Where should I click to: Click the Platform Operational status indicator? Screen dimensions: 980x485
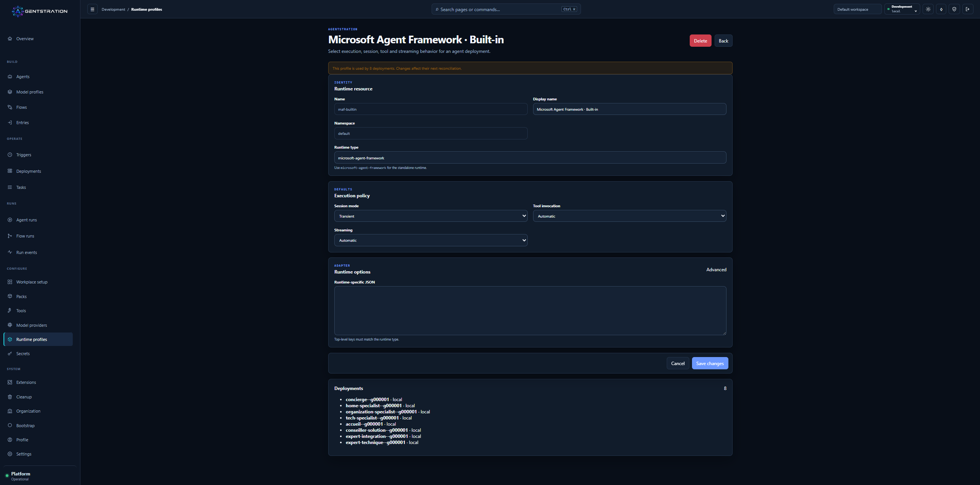[18, 476]
